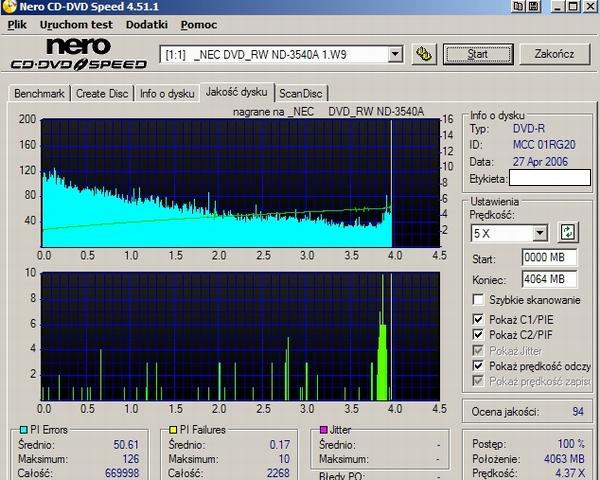Viewport: 600px width, 480px height.
Task: Click the Etykieta input field
Action: pos(550,178)
